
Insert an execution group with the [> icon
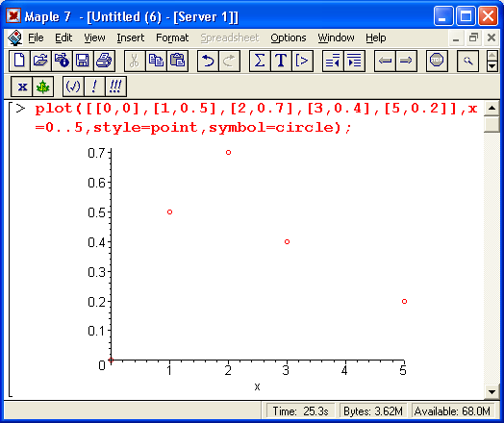302,61
